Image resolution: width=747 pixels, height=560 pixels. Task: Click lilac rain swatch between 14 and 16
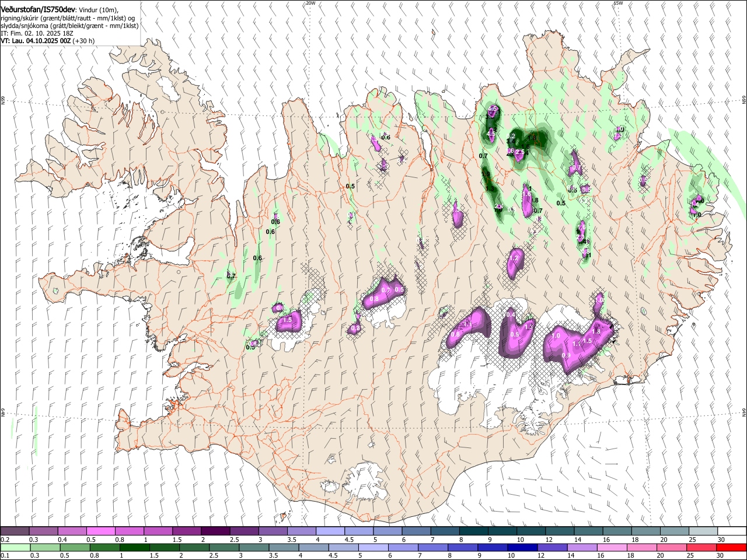pyautogui.click(x=583, y=548)
